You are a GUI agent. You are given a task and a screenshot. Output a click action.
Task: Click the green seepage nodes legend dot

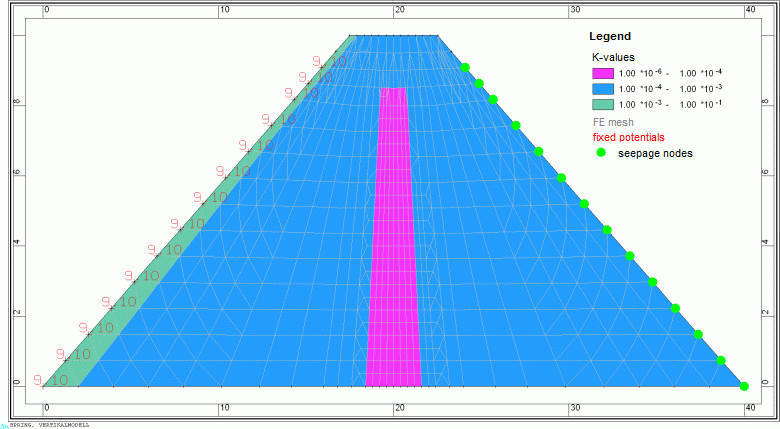pyautogui.click(x=601, y=153)
